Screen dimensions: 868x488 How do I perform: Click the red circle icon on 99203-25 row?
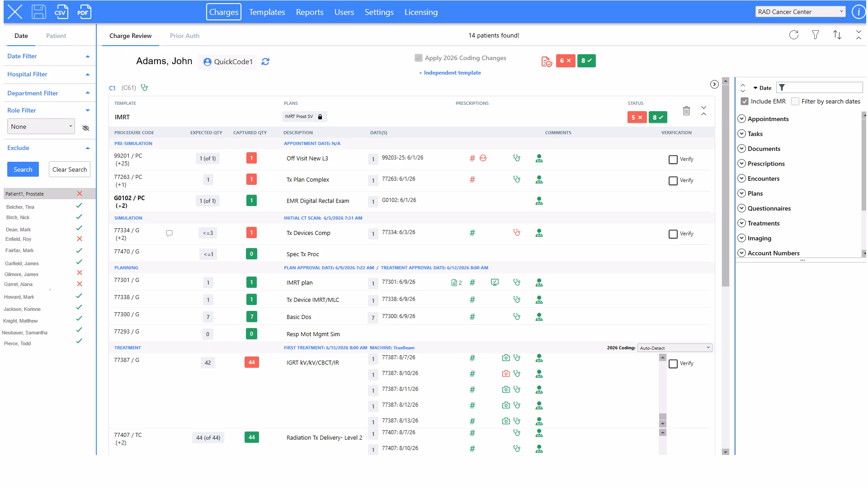tap(483, 158)
